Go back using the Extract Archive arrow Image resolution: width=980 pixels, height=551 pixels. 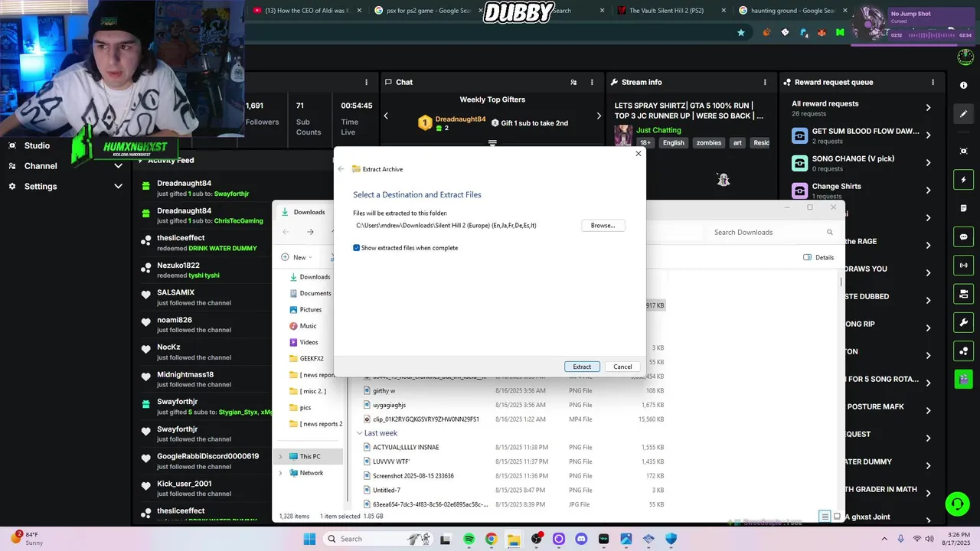point(341,169)
